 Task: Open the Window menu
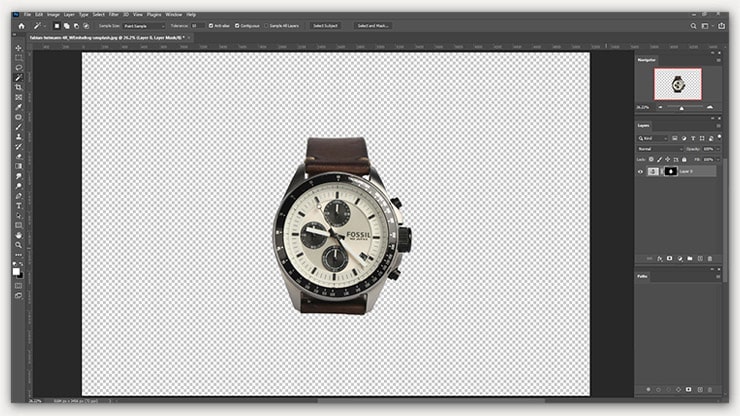click(x=174, y=15)
